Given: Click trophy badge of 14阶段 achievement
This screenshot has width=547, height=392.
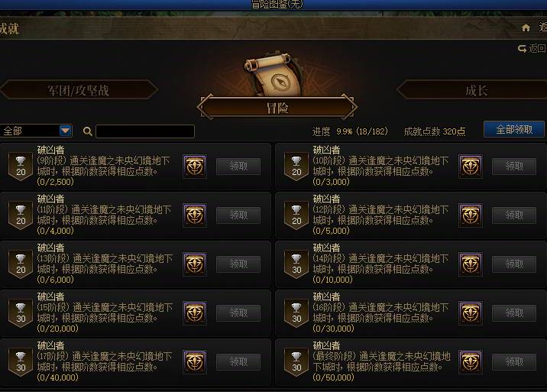Looking at the screenshot, I should click(x=296, y=265).
